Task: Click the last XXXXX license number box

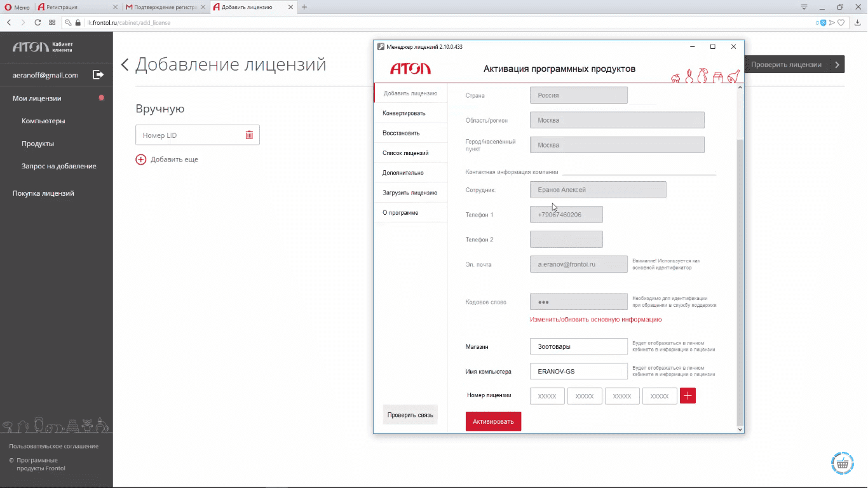Action: pos(660,396)
